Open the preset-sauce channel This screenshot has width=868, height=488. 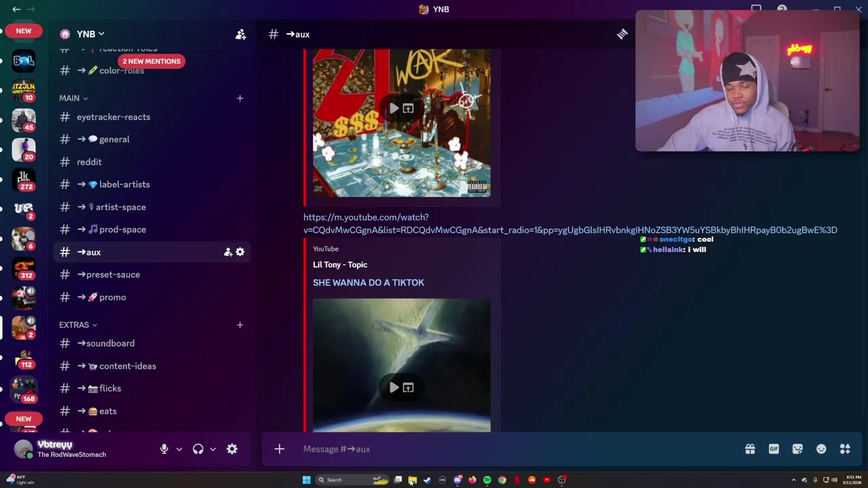tap(152, 274)
